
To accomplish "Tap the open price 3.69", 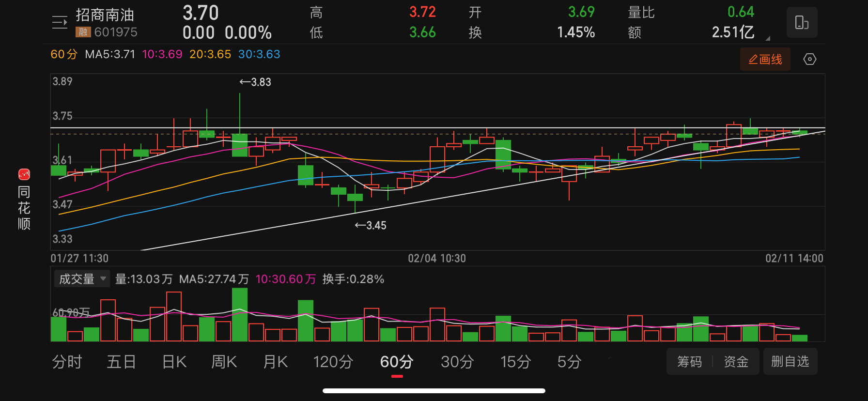I will [581, 12].
